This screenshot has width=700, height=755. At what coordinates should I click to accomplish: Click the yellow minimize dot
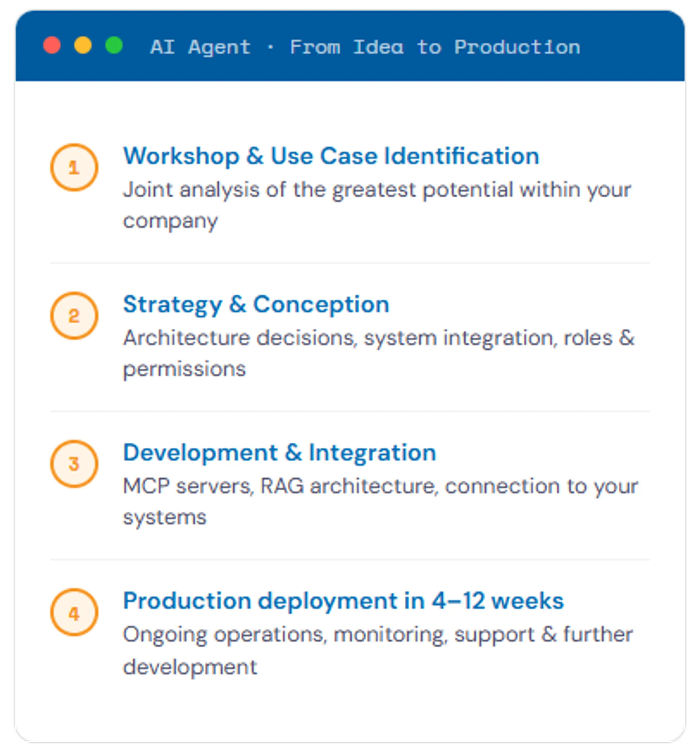pos(83,46)
